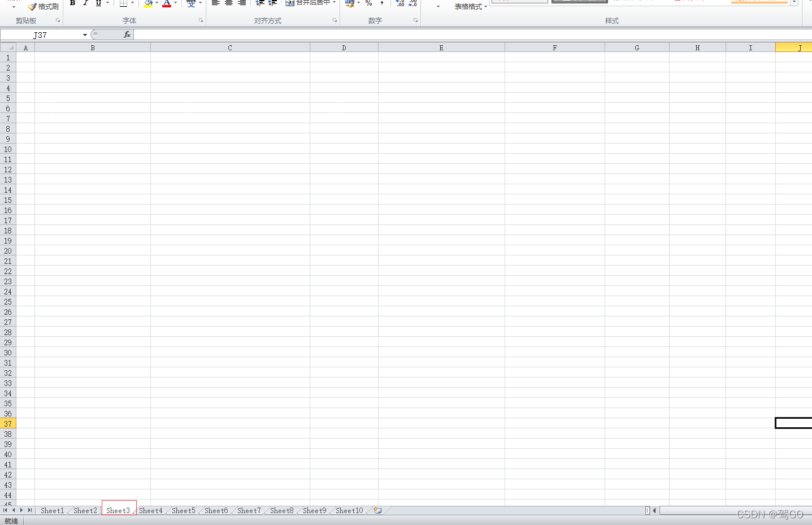812x525 pixels.
Task: Increase indent
Action: (273, 3)
